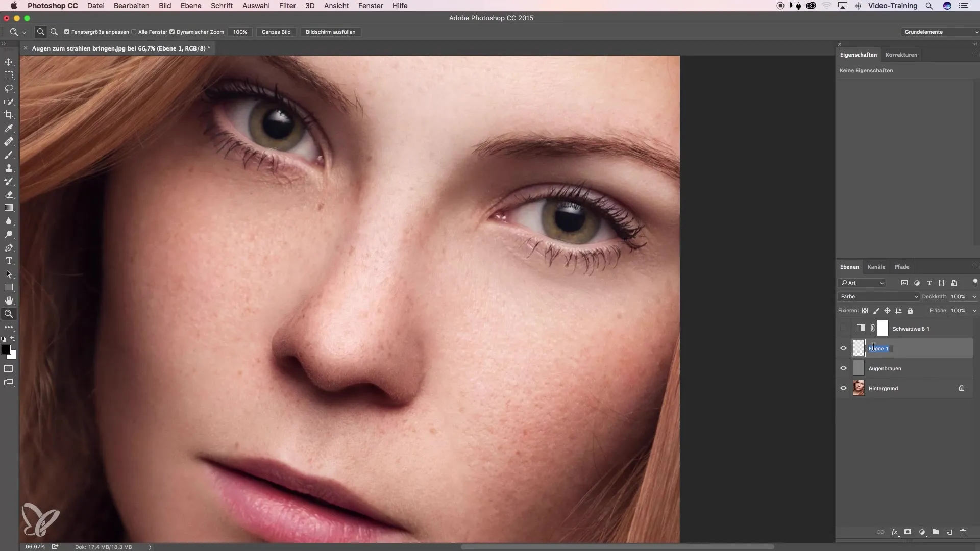Delete the selected layer

[963, 532]
